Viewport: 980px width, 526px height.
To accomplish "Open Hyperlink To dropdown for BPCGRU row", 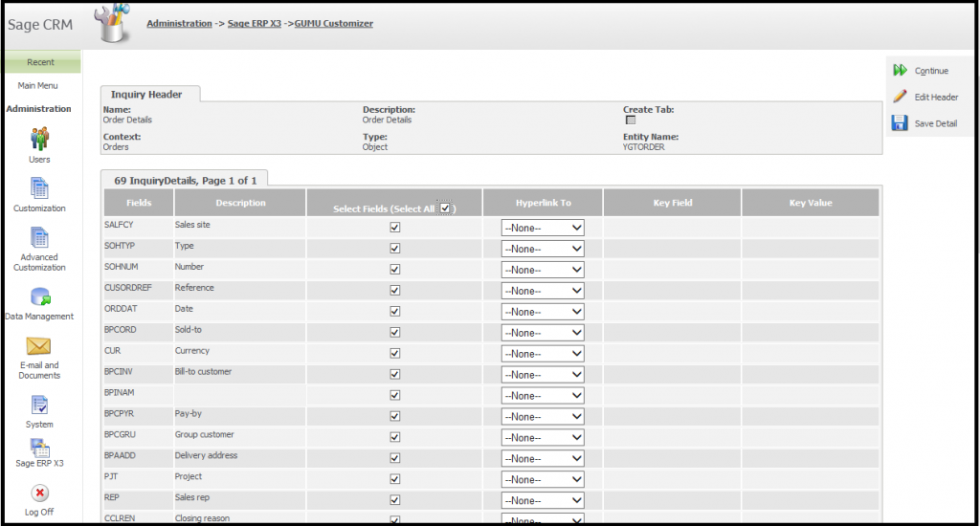I will coord(543,437).
